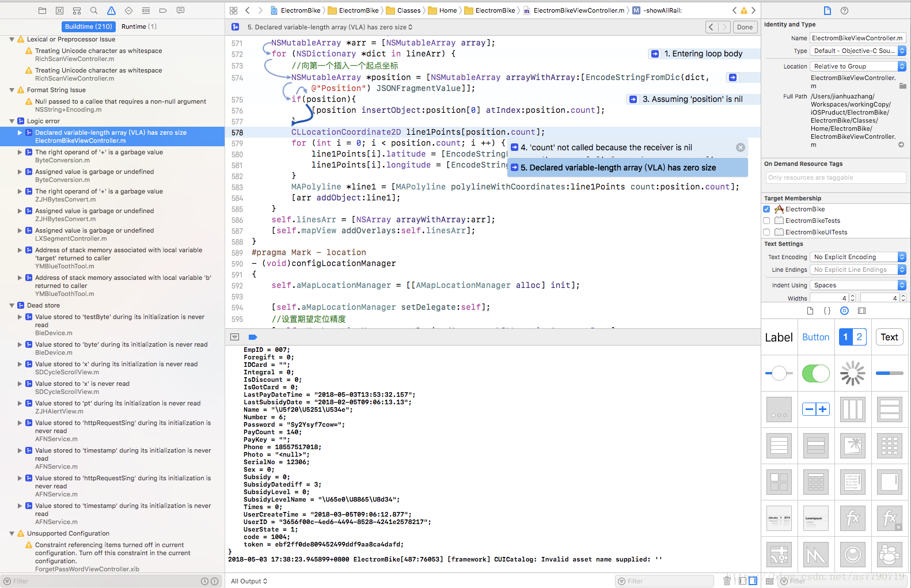Image resolution: width=911 pixels, height=588 pixels.
Task: Open the related items grid menu
Action: (x=233, y=10)
